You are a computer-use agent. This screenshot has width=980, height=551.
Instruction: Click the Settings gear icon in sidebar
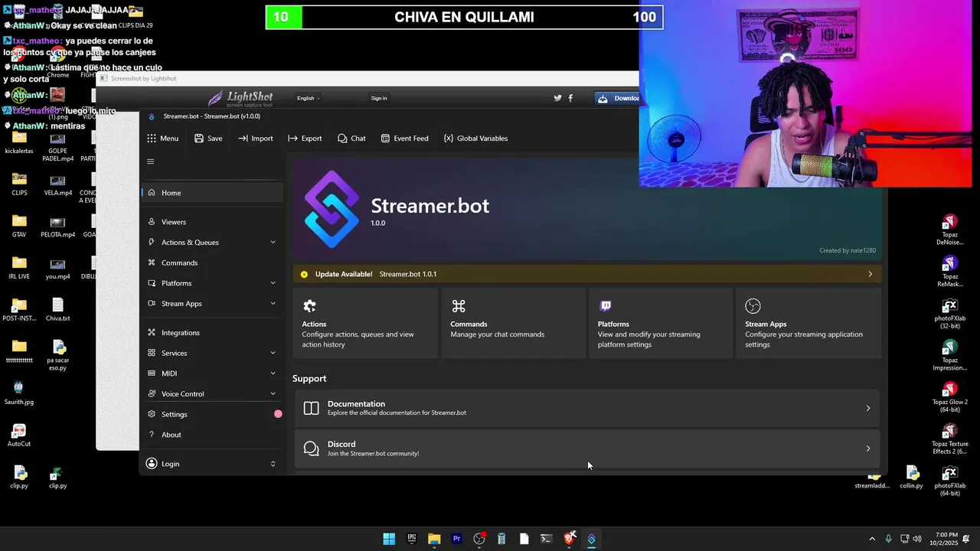[152, 414]
